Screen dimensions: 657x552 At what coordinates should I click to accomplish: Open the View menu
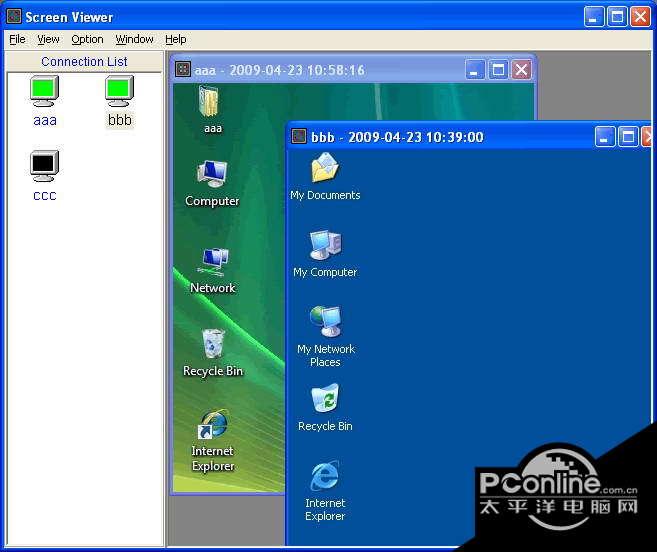[x=48, y=39]
